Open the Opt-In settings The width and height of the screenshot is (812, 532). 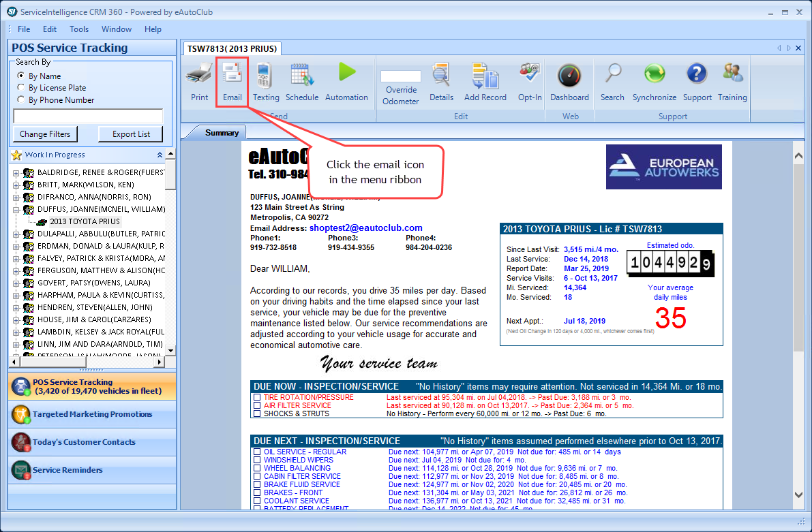coord(530,82)
